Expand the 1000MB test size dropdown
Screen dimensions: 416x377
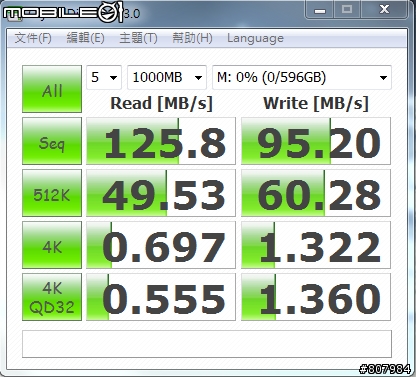(x=167, y=78)
